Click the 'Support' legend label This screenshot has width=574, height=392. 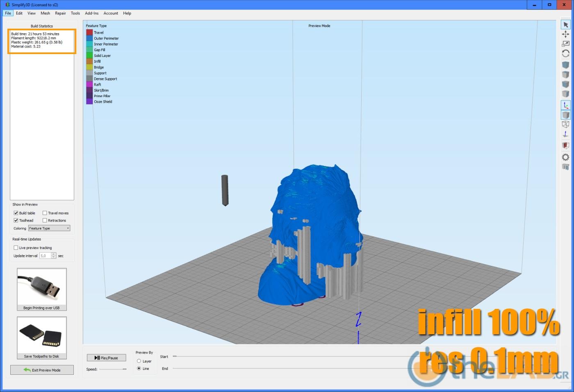[100, 73]
